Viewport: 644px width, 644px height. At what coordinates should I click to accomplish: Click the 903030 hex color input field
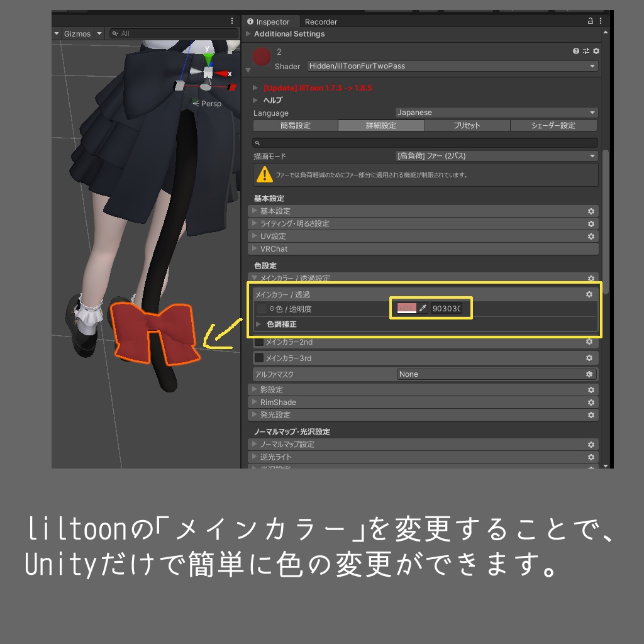point(447,308)
